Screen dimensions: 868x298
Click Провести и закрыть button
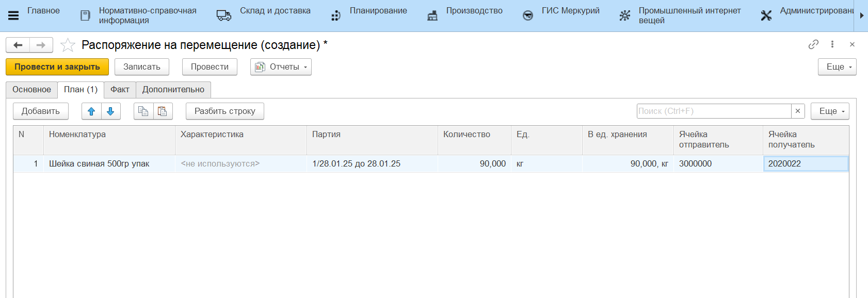point(57,67)
